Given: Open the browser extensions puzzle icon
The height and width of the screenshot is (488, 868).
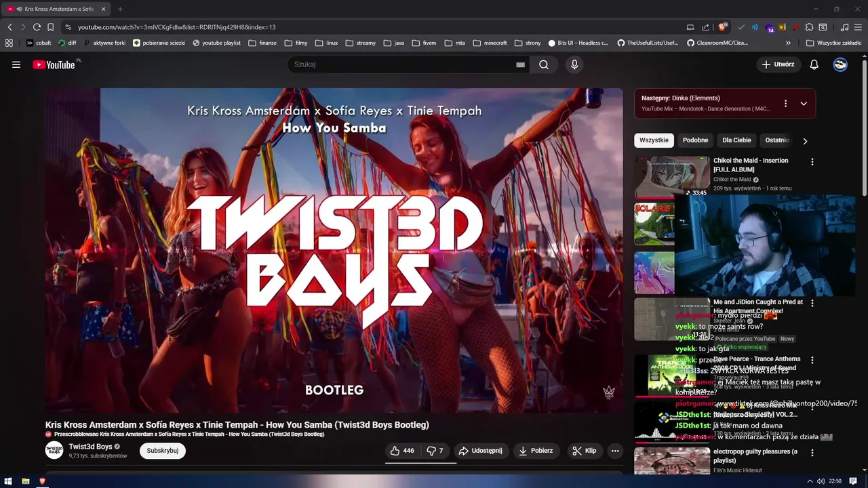Looking at the screenshot, I should coord(809,27).
